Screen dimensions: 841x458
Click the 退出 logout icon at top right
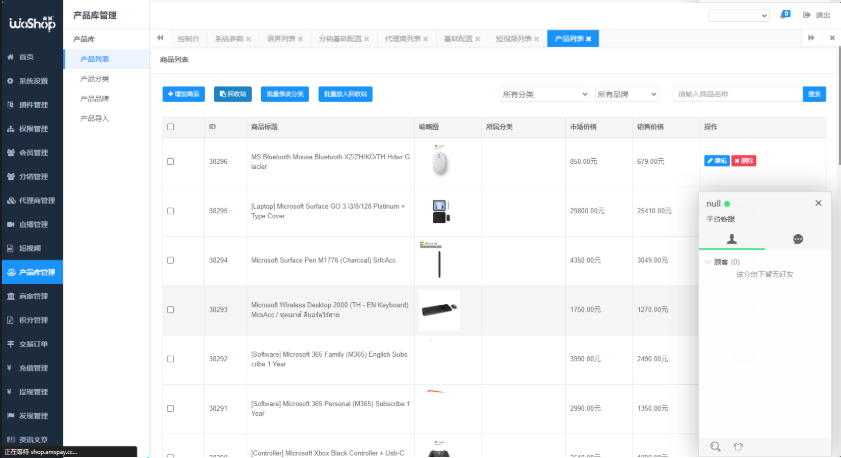coord(806,15)
